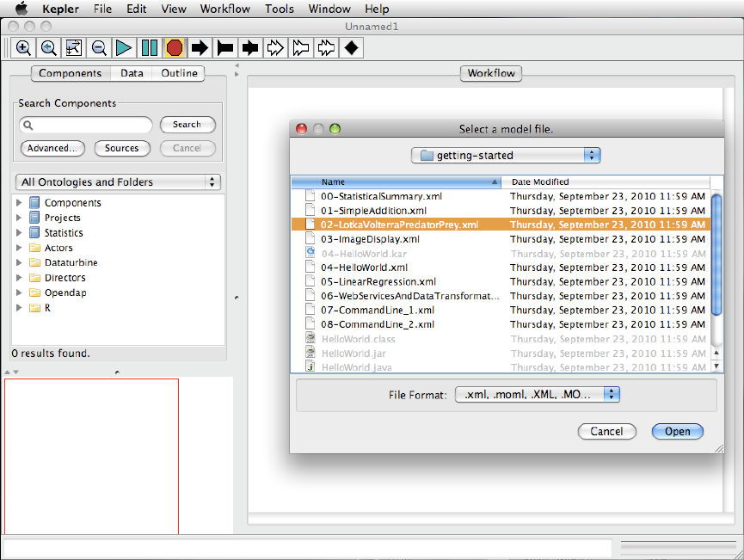Click file icon of 00-StatisticalSummary.xml

310,195
